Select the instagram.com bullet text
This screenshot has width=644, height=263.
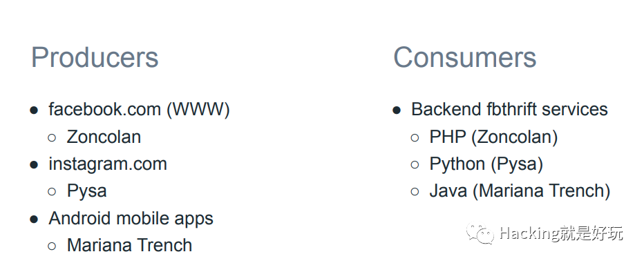[108, 164]
